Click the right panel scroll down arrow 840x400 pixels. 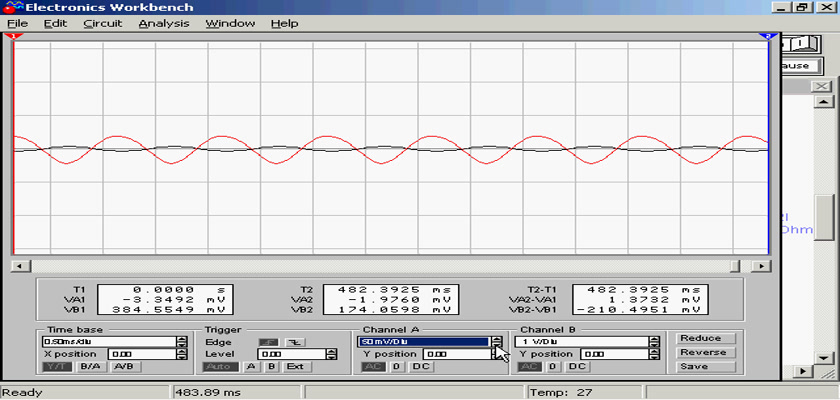coord(823,357)
